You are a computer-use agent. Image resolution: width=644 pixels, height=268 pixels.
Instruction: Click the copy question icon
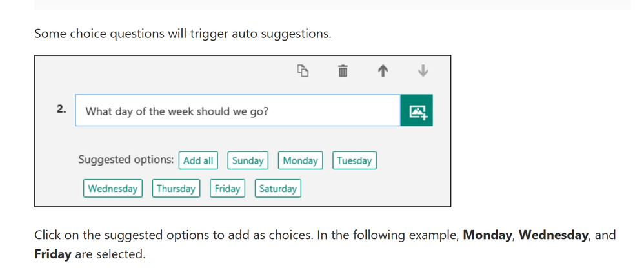tap(303, 71)
